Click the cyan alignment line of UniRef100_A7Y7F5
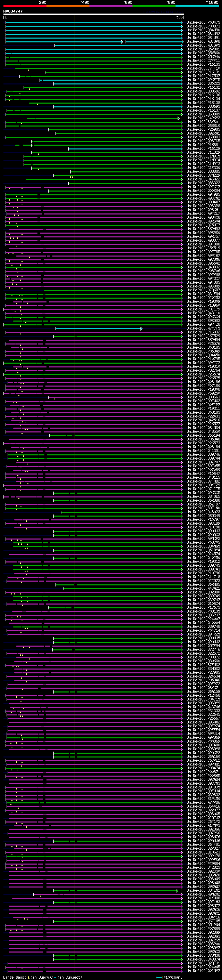Screen dimensions: 222x980 99,328
